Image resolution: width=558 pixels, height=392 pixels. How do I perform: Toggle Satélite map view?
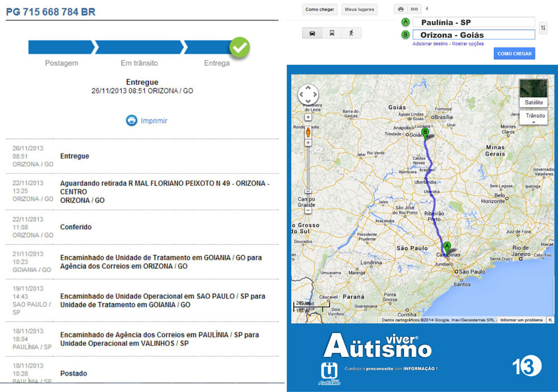[x=533, y=93]
